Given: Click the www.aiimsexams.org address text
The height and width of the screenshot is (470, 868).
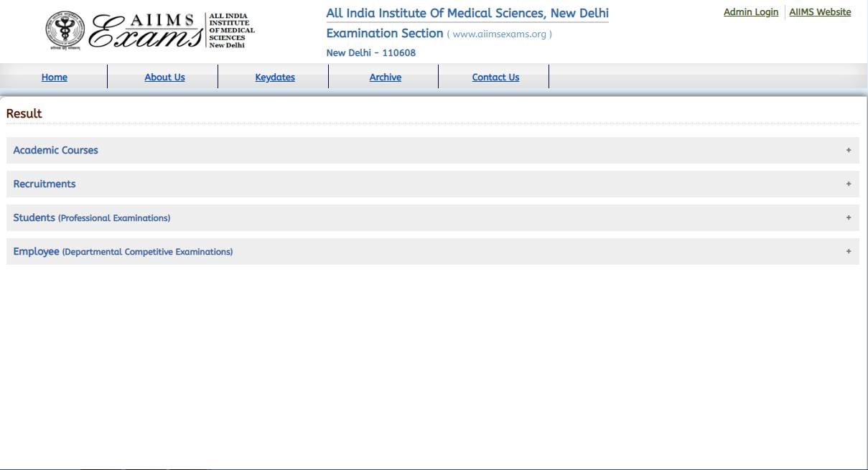Looking at the screenshot, I should (499, 34).
